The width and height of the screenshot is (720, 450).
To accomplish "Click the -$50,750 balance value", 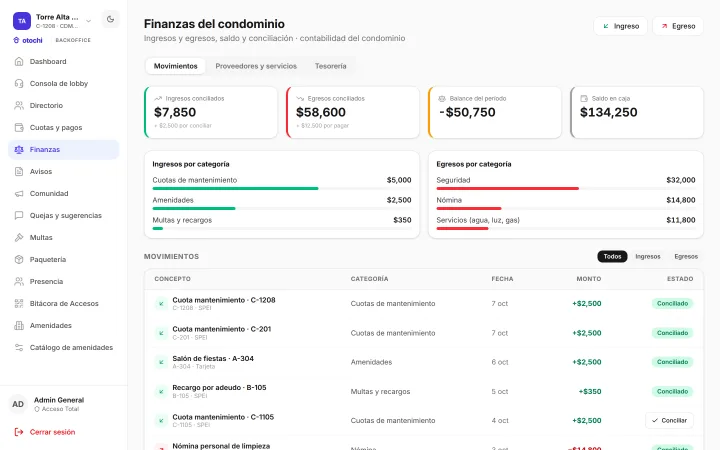I will tap(467, 112).
